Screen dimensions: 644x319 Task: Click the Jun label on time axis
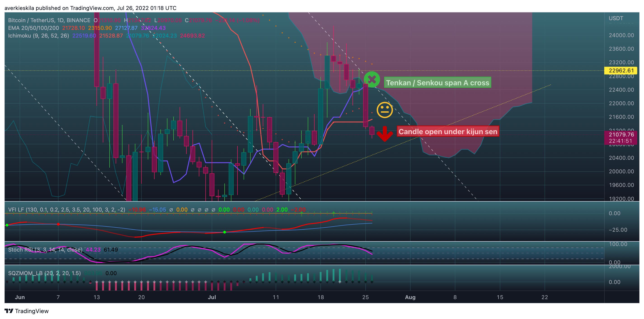point(20,297)
